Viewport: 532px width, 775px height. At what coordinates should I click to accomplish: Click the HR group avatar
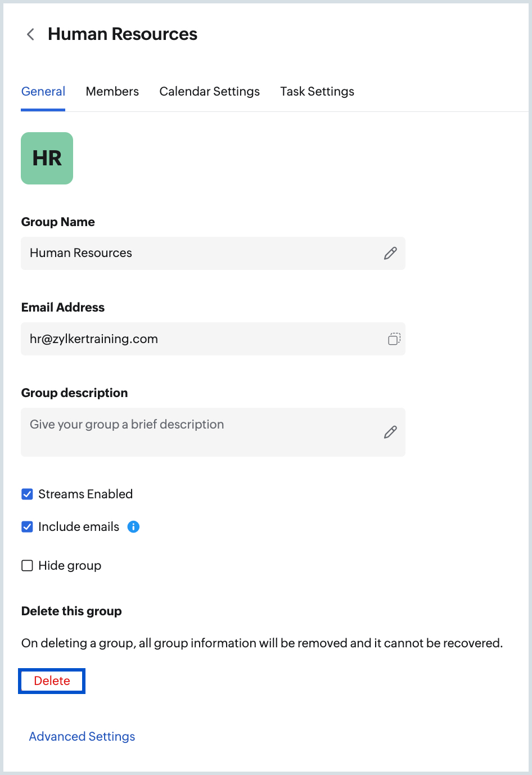pos(47,158)
